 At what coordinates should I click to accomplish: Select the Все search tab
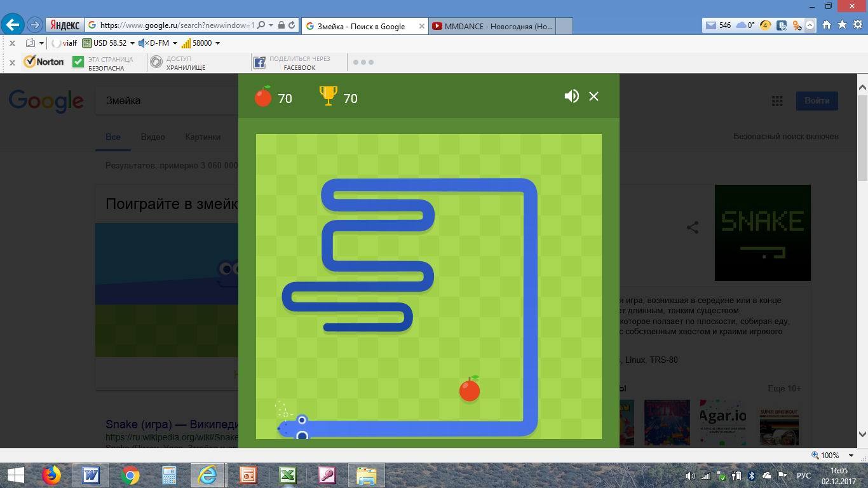[x=113, y=137]
